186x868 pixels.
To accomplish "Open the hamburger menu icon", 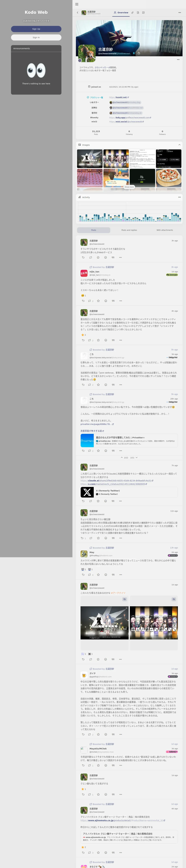I will click(77, 4).
